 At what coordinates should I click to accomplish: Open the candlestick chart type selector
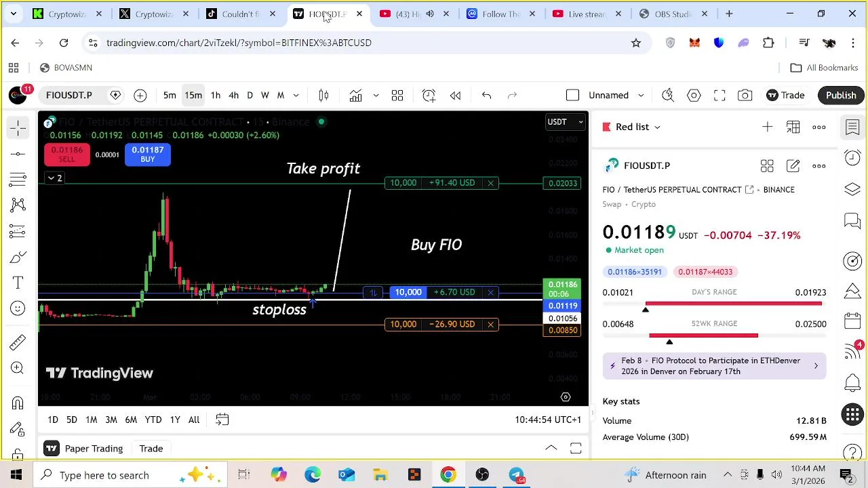[323, 96]
